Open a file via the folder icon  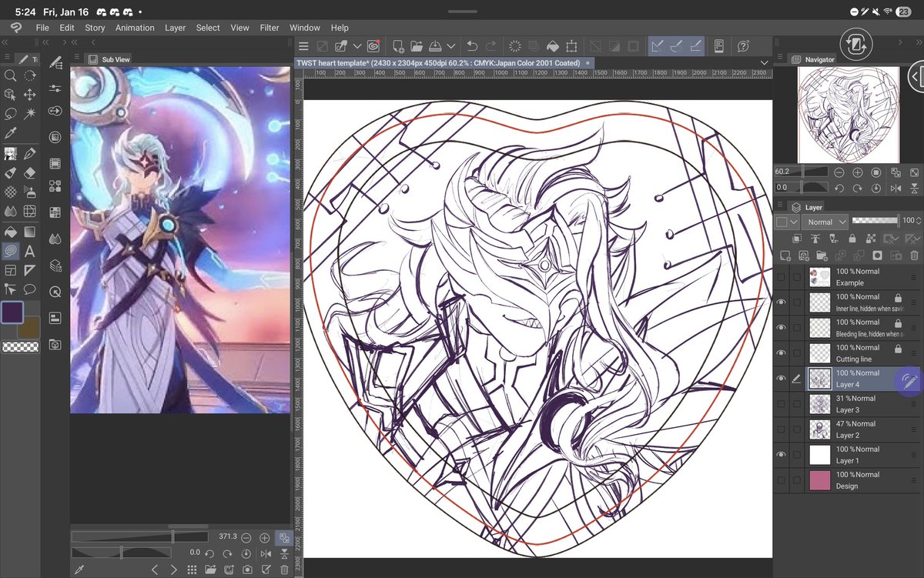(417, 46)
